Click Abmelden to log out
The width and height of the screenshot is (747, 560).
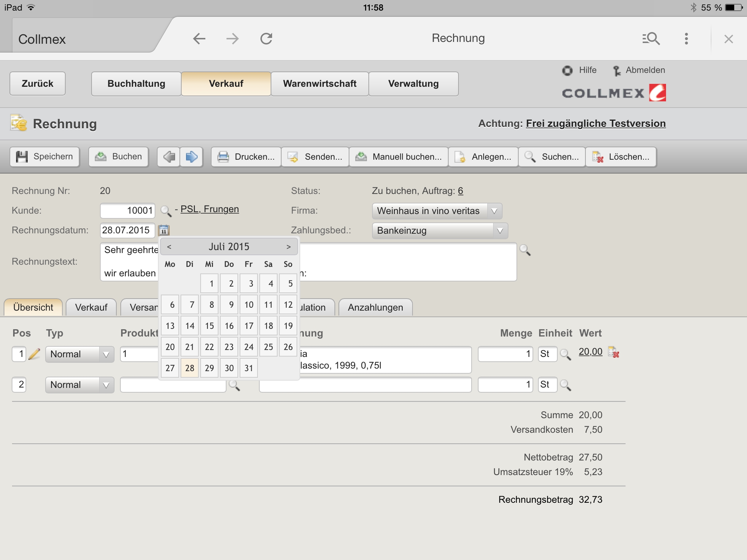(639, 70)
